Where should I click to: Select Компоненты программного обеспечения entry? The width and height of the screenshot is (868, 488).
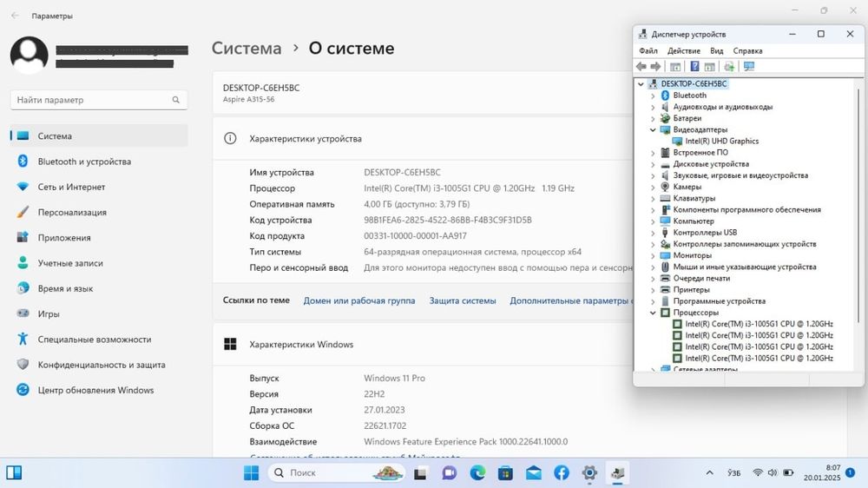746,209
